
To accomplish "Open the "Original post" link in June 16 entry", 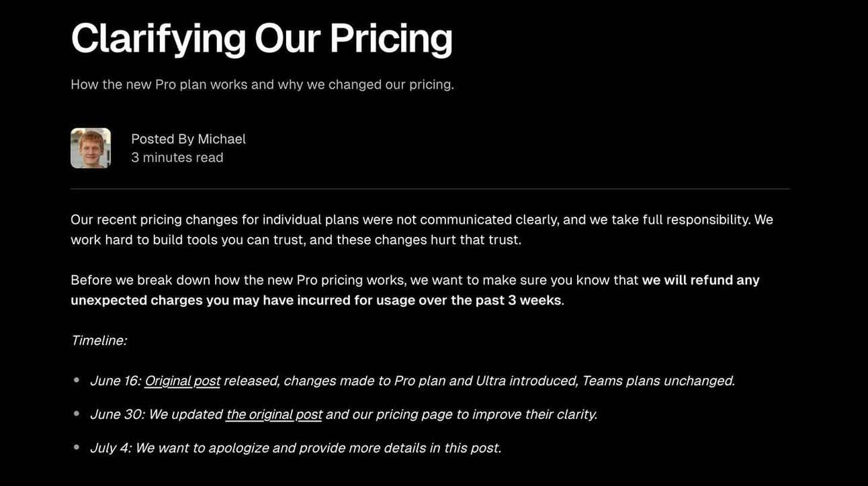I will pyautogui.click(x=182, y=381).
